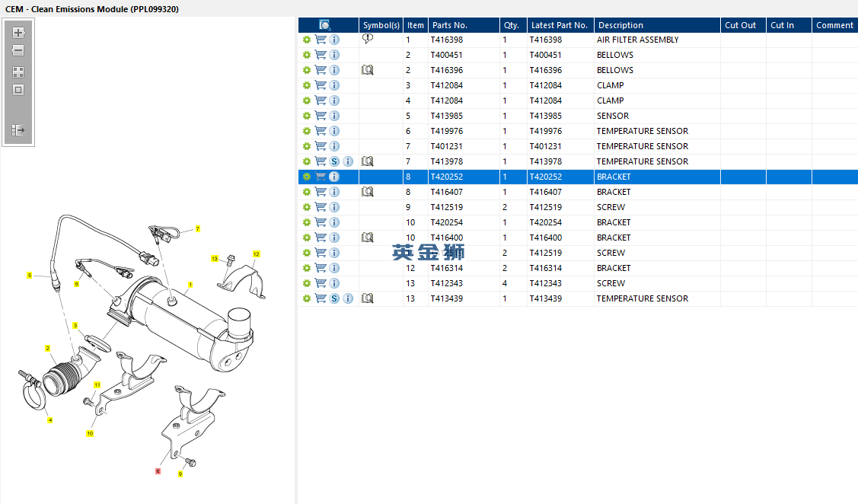858x504 pixels.
Task: Select callout 2 on the diagram
Action: 48,348
